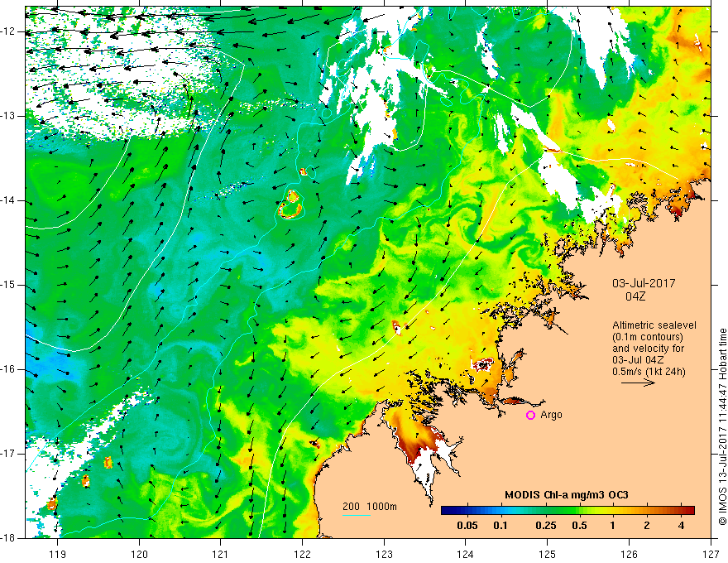Click the 'MODIS Chl-a mg/m3 OC3' title
This screenshot has width=728, height=563.
[x=567, y=495]
